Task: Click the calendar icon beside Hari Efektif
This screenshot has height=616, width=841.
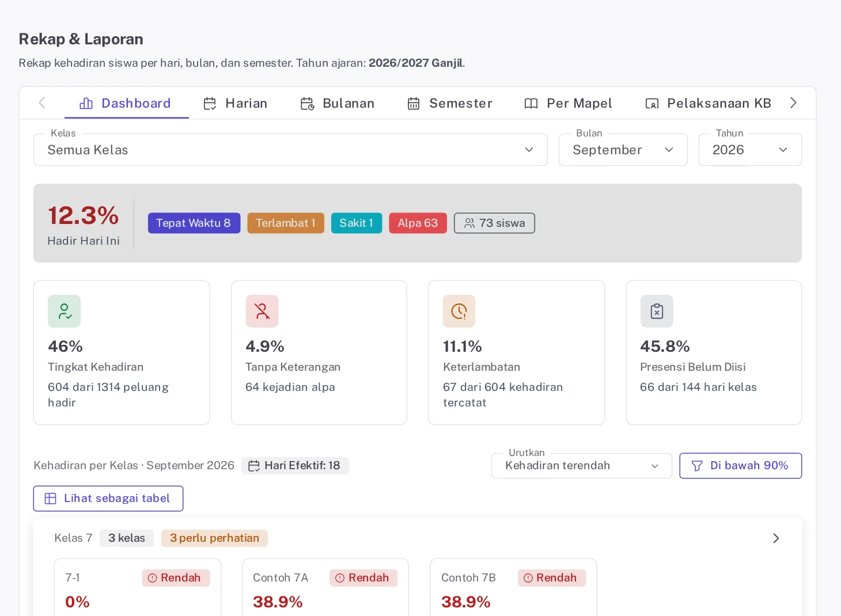Action: click(254, 466)
